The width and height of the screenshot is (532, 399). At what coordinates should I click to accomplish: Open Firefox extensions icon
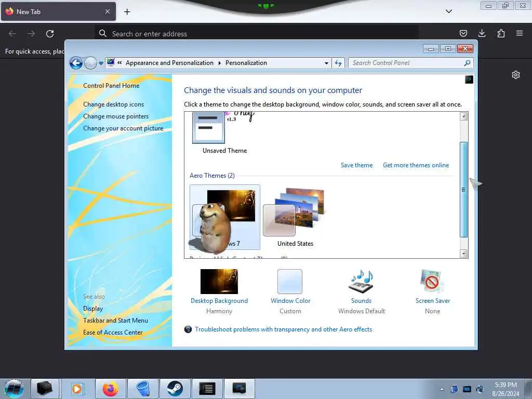coord(501,33)
